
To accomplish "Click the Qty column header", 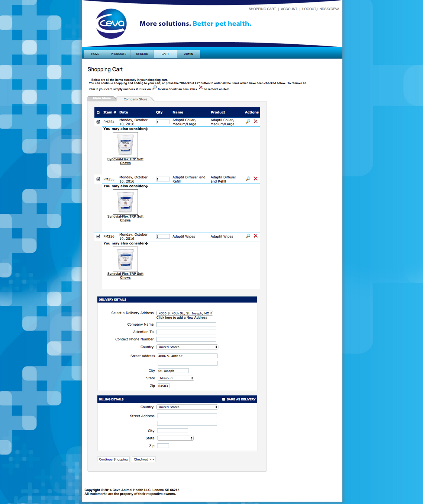I will point(159,112).
